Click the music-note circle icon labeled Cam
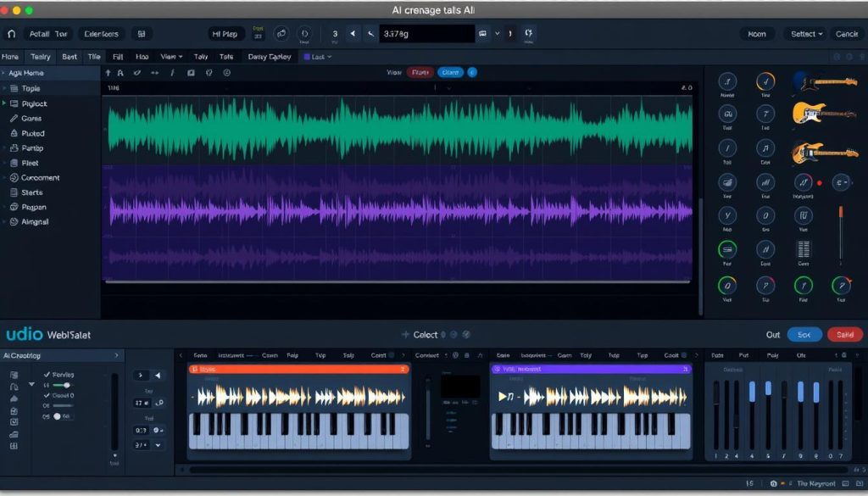The height and width of the screenshot is (496, 868). pyautogui.click(x=765, y=148)
